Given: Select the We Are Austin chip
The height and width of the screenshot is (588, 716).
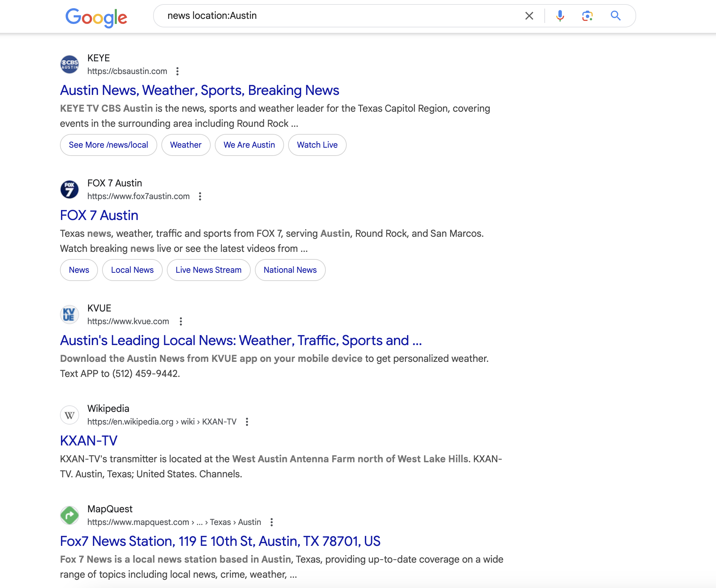Looking at the screenshot, I should [x=249, y=145].
